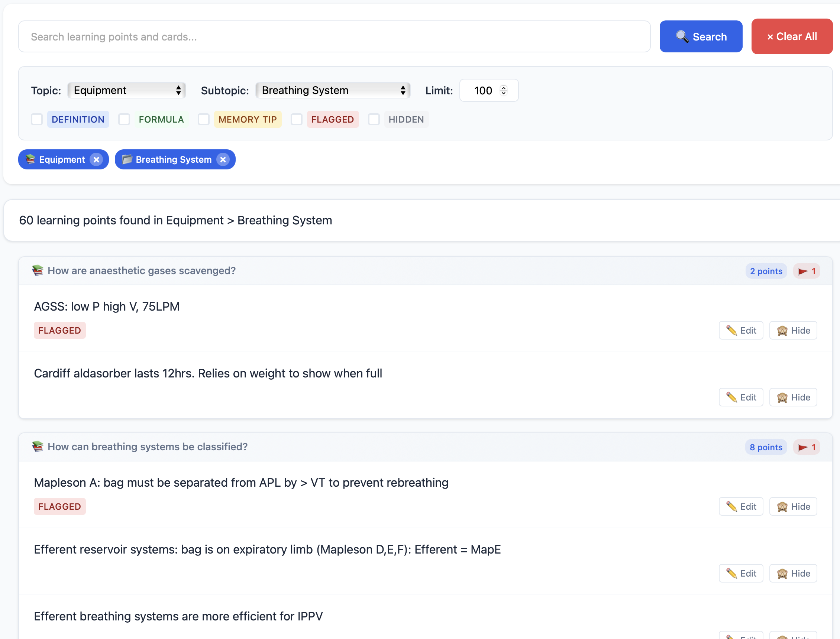Hide the AGSS low P point
Viewport: 840px width, 639px height.
[793, 330]
